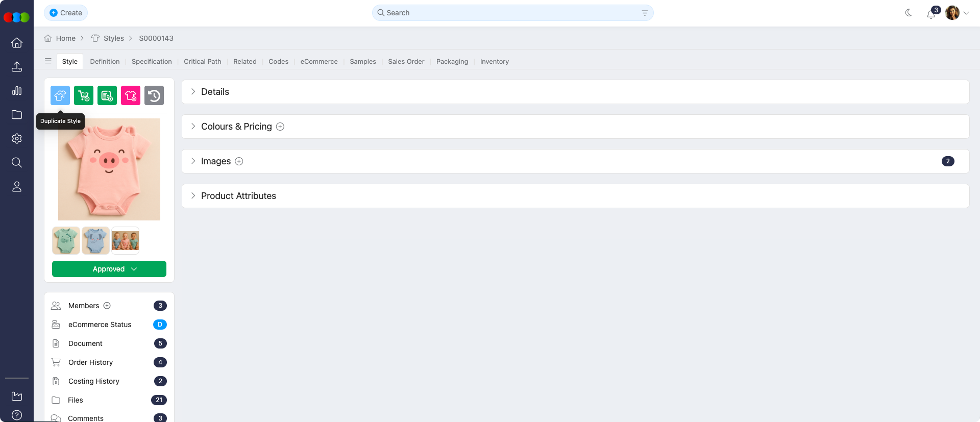The image size is (980, 422).
Task: Open the notifications bell
Action: [931, 14]
